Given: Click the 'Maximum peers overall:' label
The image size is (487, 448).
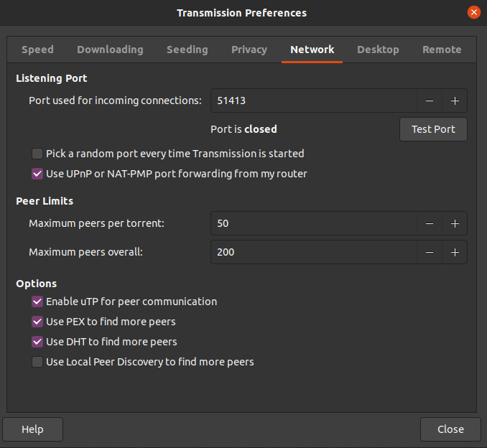Looking at the screenshot, I should coord(85,252).
